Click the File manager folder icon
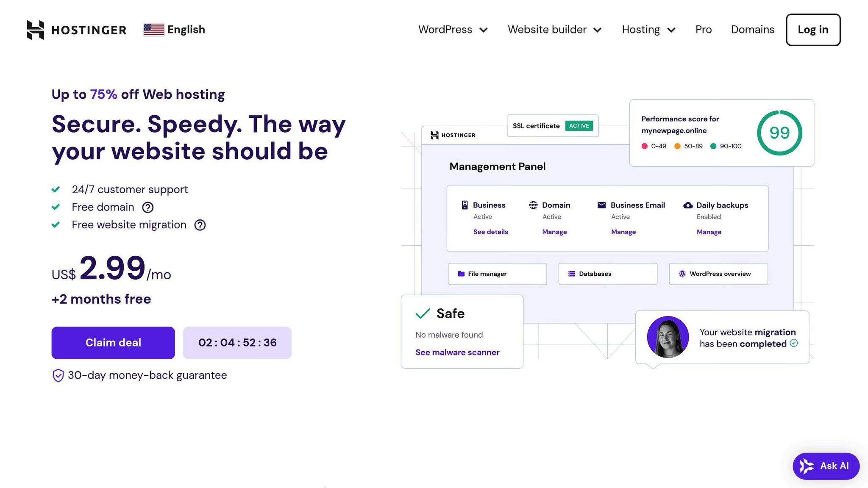This screenshot has height=488, width=868. (x=461, y=274)
